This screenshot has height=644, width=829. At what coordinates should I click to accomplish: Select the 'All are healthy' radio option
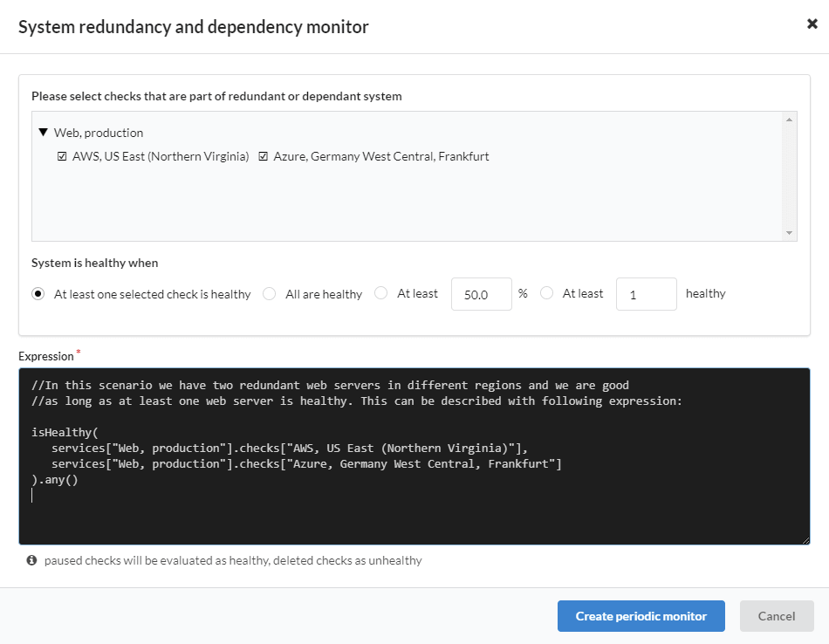click(x=269, y=294)
